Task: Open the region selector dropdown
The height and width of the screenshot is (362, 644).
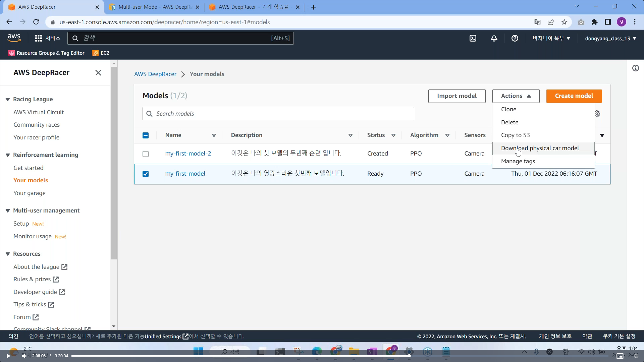Action: click(551, 38)
